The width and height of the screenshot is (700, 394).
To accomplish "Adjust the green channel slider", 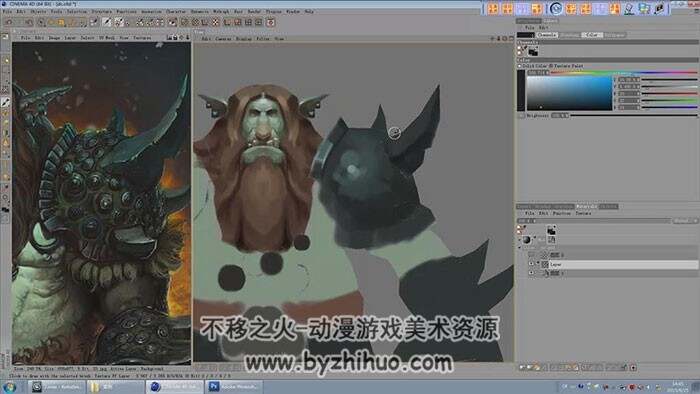I will [669, 100].
